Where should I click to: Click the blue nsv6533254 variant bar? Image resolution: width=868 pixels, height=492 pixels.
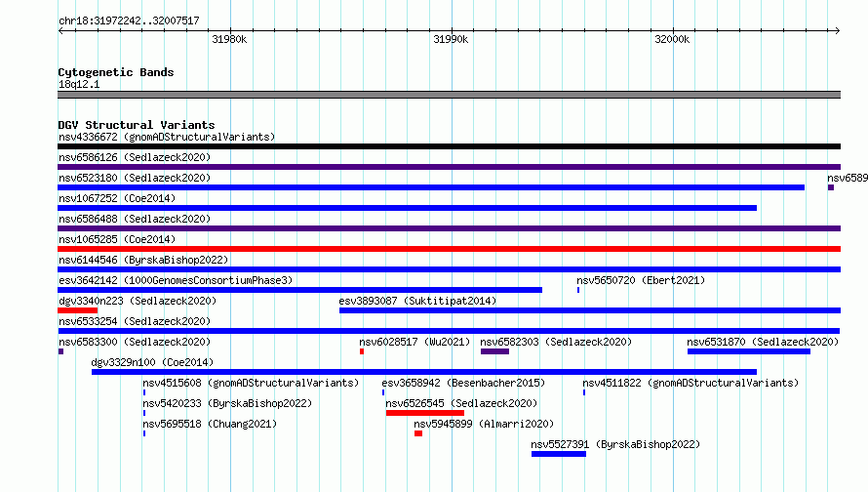tap(449, 331)
